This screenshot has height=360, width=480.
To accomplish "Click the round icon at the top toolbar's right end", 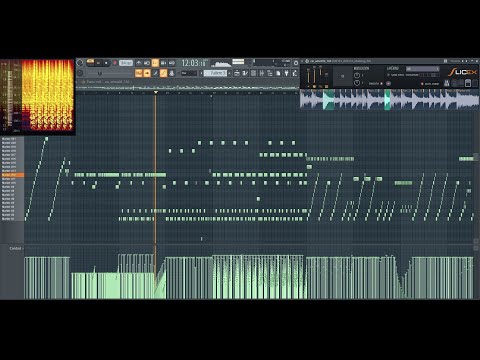I will [x=296, y=63].
